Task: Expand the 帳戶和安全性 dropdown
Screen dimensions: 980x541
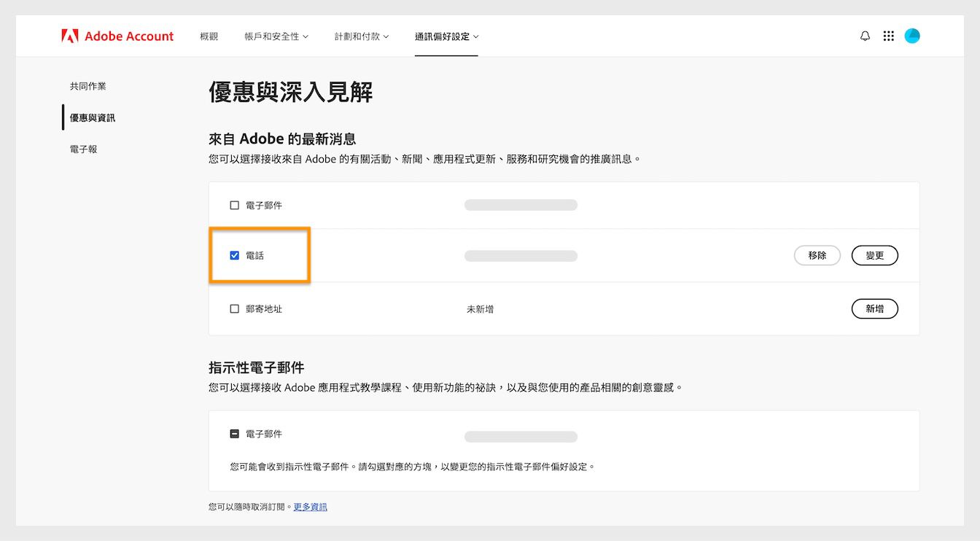Action: coord(276,36)
